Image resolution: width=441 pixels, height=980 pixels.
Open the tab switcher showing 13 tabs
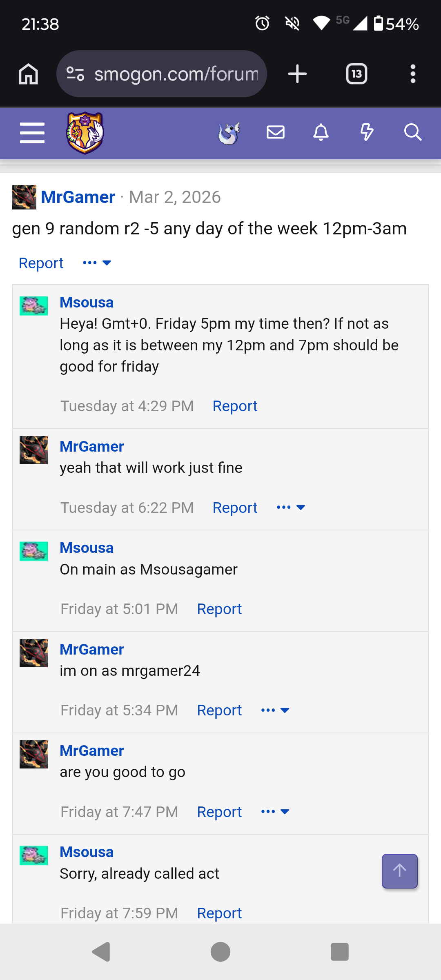click(356, 74)
